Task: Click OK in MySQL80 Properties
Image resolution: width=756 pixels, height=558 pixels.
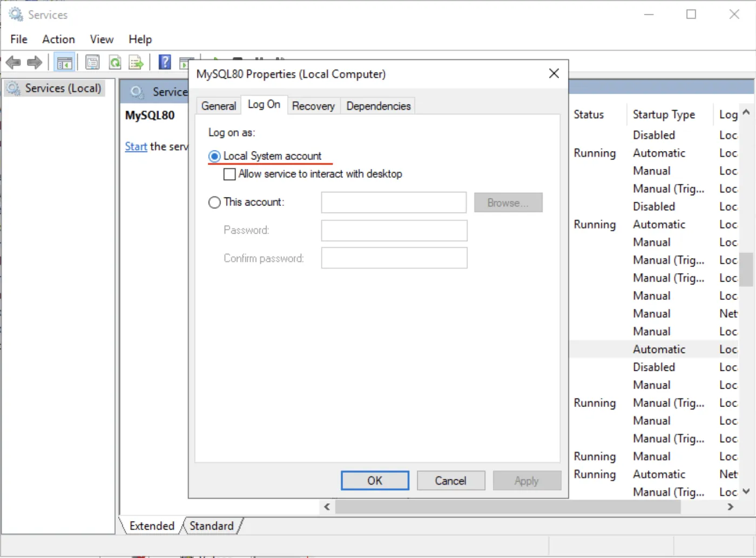Action: 375,481
